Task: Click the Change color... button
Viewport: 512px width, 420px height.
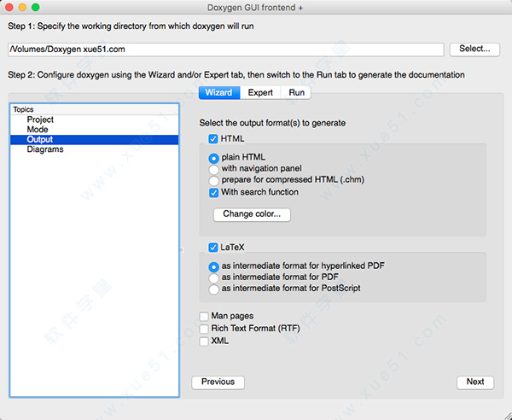Action: 252,214
